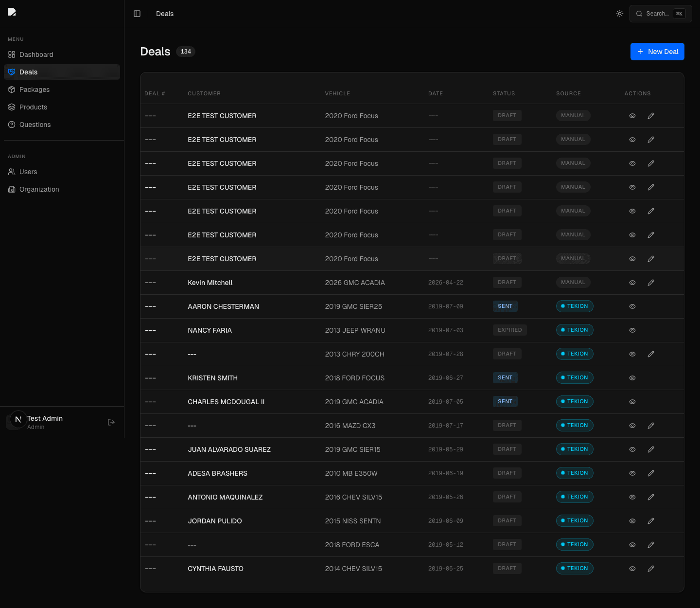The image size is (700, 608).
Task: Edit the 2016 MAZD CX3 deal
Action: tap(651, 426)
